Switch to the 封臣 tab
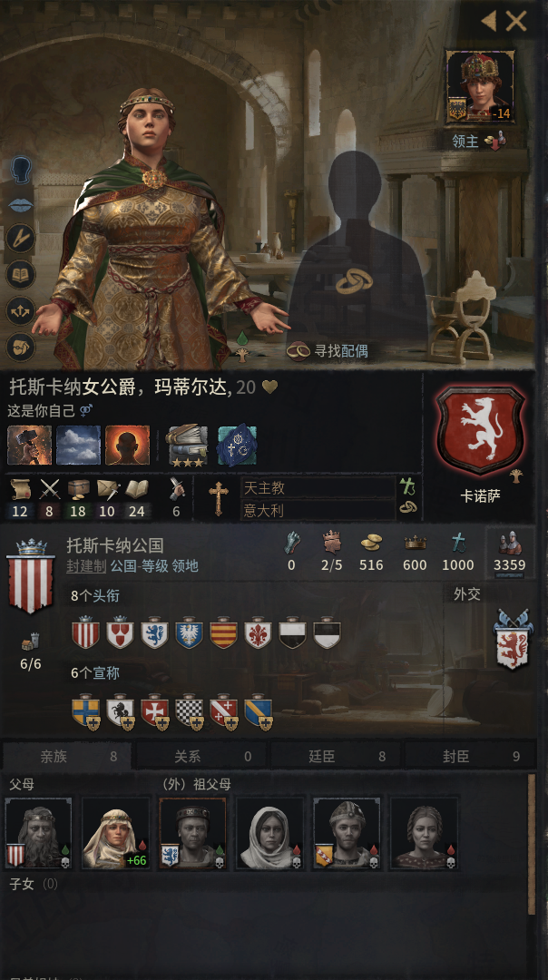548x980 pixels. coord(471,756)
